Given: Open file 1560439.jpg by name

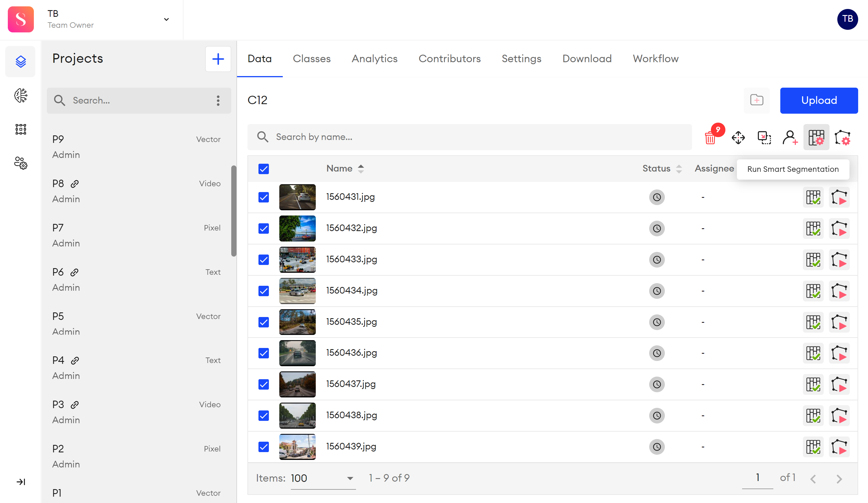Looking at the screenshot, I should pos(351,447).
